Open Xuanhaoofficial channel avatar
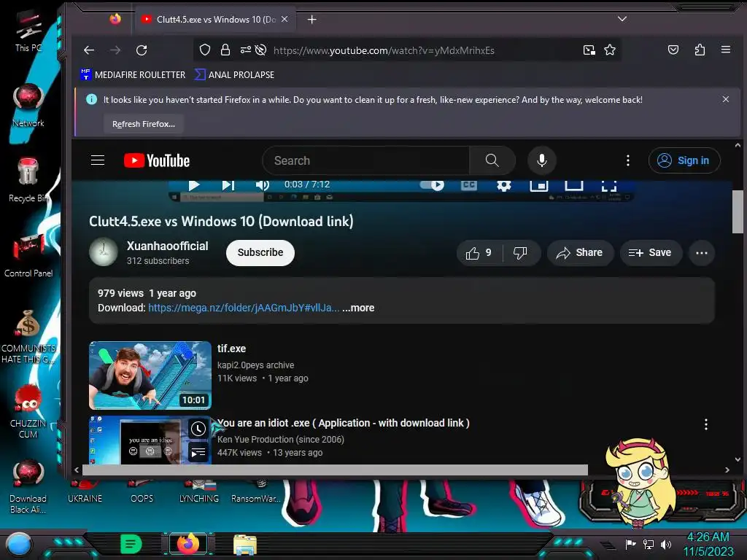747x560 pixels. pyautogui.click(x=104, y=252)
